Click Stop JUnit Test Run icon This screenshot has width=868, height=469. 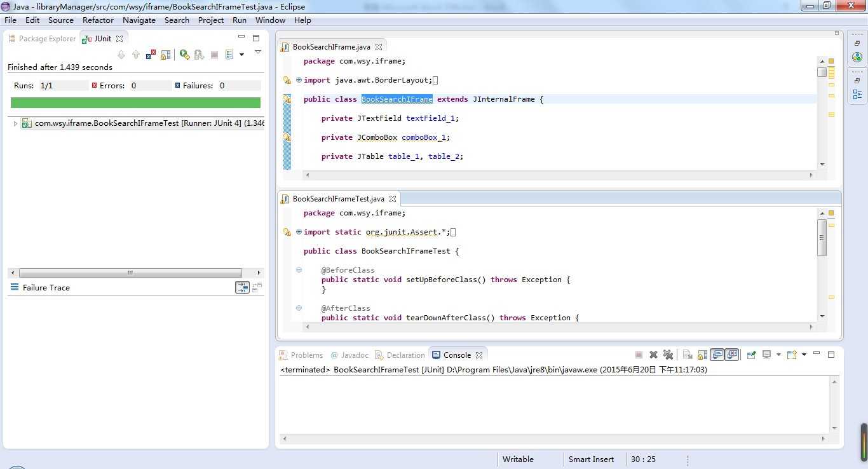click(214, 55)
